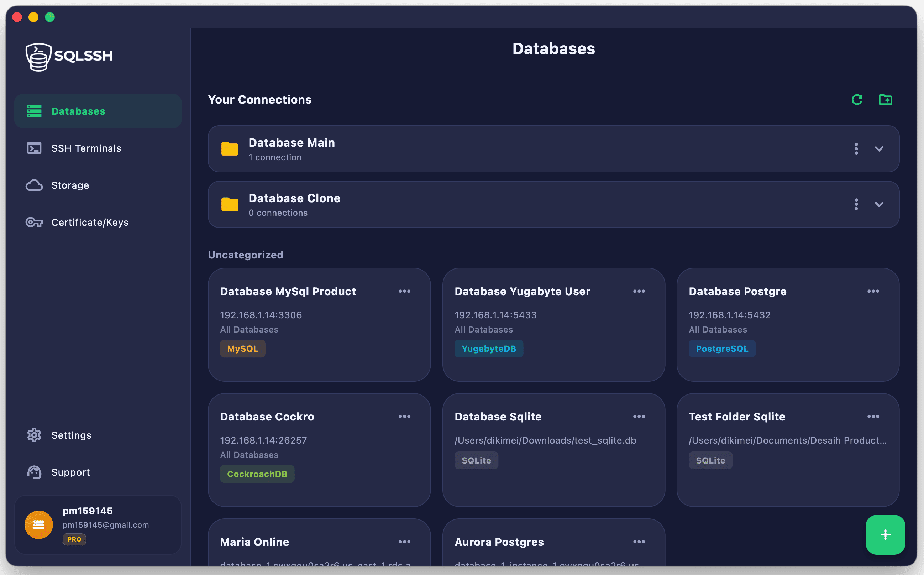
Task: Open the Database Yugabyte User connection
Action: tap(553, 325)
